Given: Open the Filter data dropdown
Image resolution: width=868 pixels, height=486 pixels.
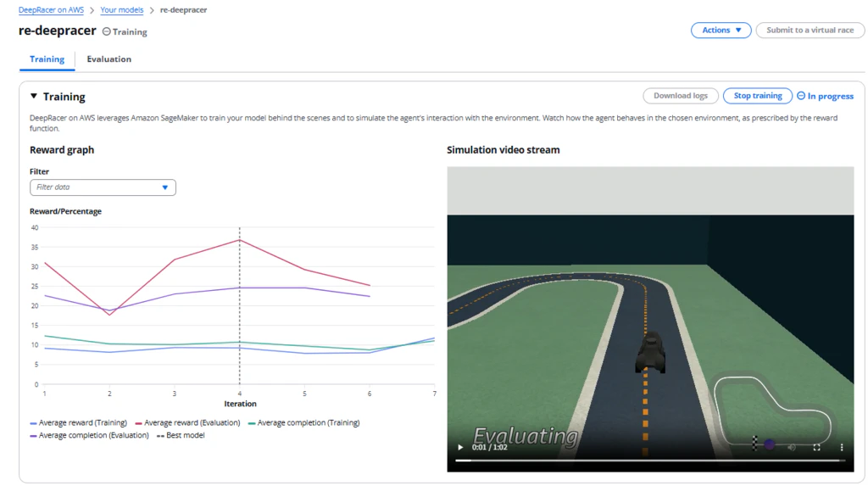Looking at the screenshot, I should point(103,187).
